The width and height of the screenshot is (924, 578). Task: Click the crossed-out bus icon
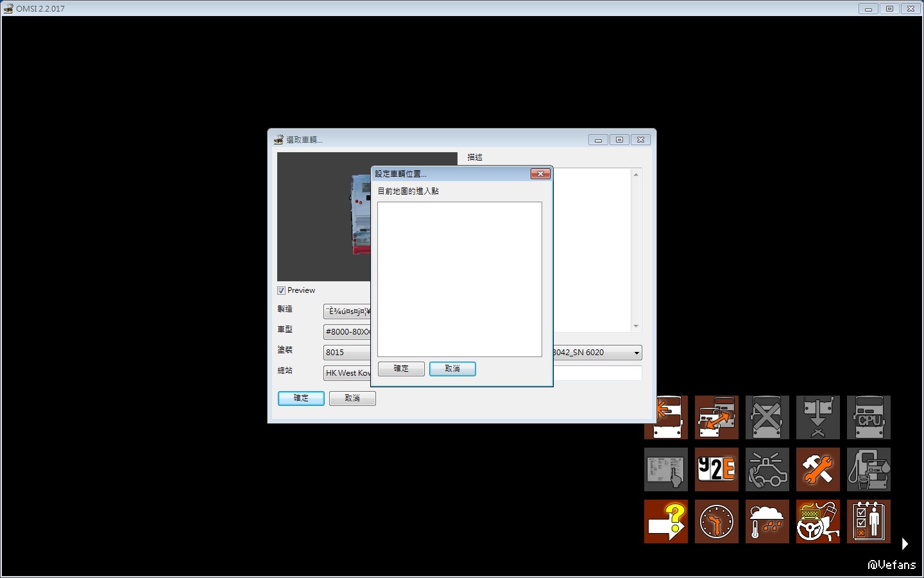(767, 417)
